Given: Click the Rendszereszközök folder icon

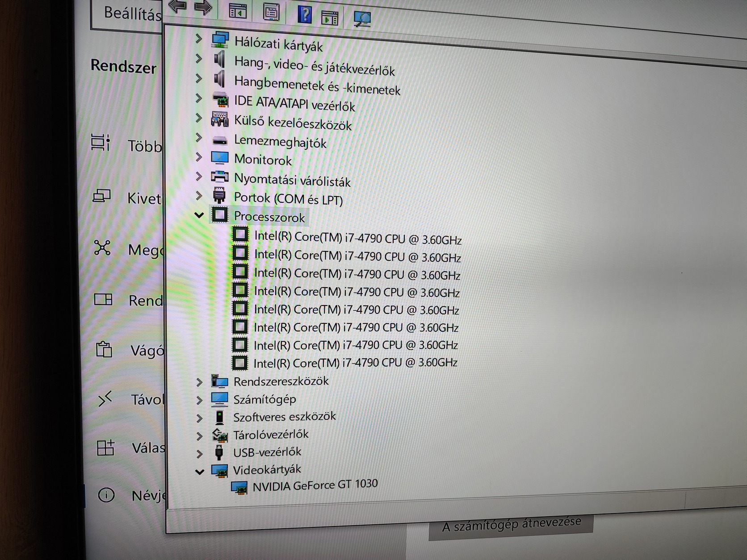Looking at the screenshot, I should point(219,381).
